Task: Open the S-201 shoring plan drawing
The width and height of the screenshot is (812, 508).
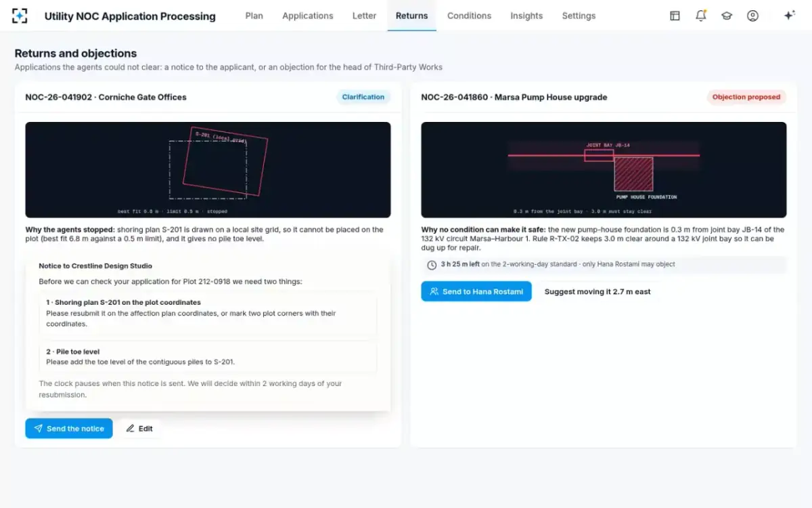Action: 208,169
